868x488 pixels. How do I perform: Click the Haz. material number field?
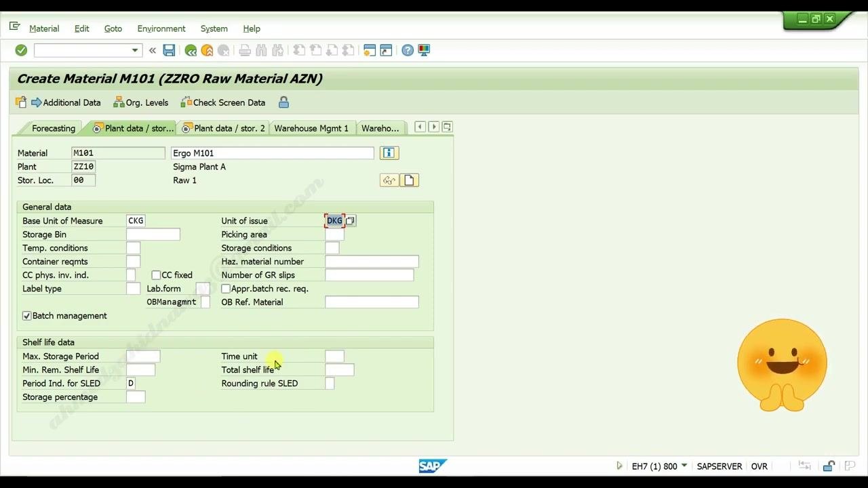tap(372, 262)
